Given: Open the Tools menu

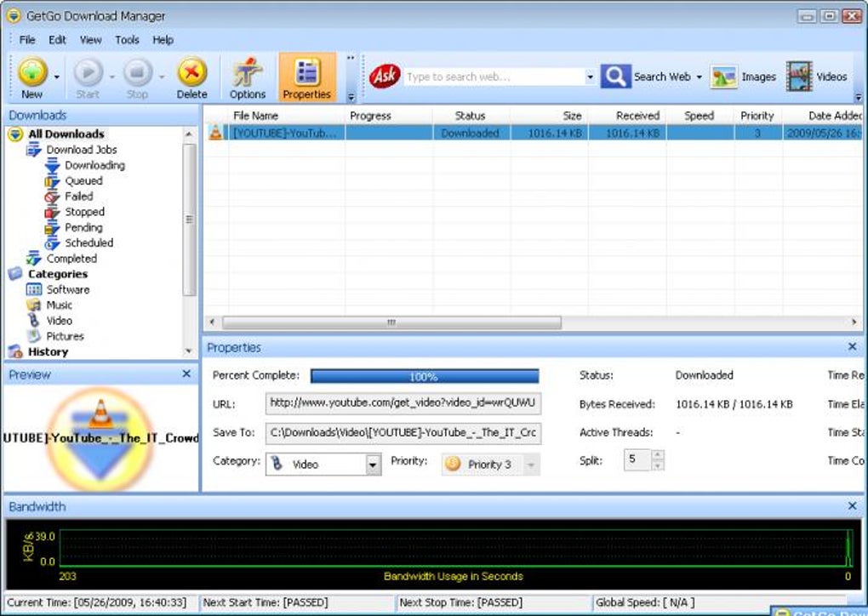Looking at the screenshot, I should pos(127,40).
